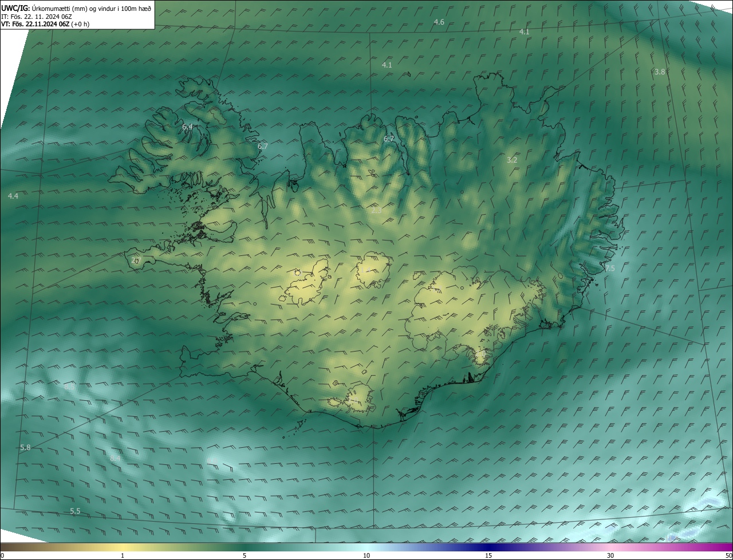This screenshot has width=733, height=560.
Task: Click the 4.4 value label on the map
Action: [x=13, y=196]
